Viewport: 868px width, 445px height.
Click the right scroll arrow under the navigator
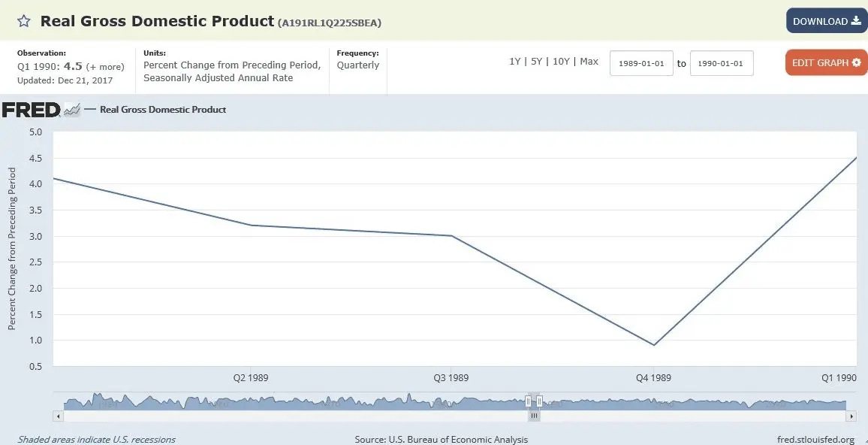pyautogui.click(x=851, y=416)
